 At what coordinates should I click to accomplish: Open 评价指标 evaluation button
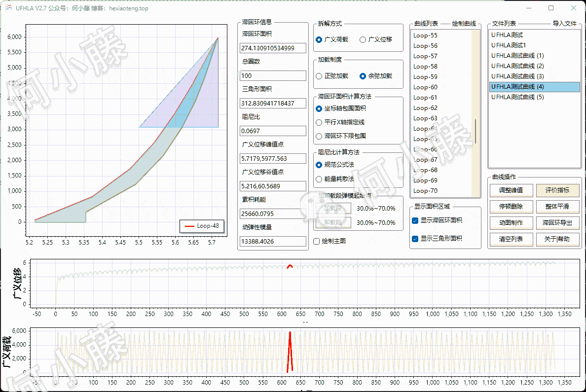[556, 190]
